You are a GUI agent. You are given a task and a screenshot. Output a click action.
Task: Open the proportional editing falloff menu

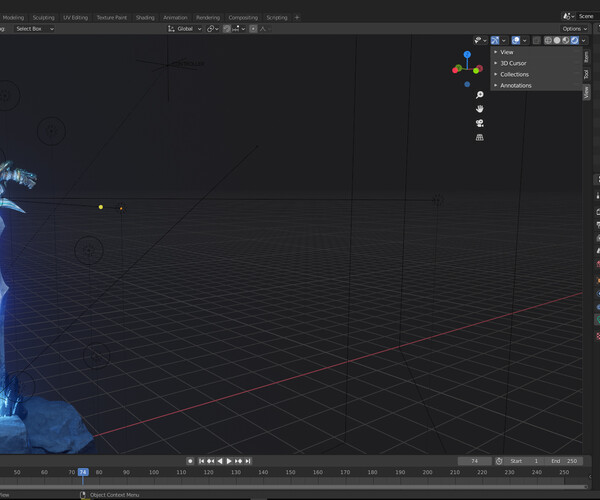point(265,29)
